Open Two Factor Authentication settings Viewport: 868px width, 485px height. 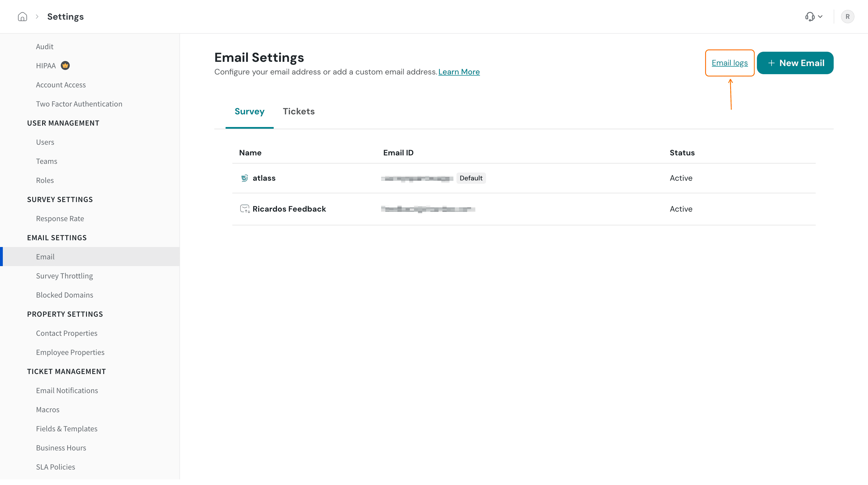tap(79, 104)
